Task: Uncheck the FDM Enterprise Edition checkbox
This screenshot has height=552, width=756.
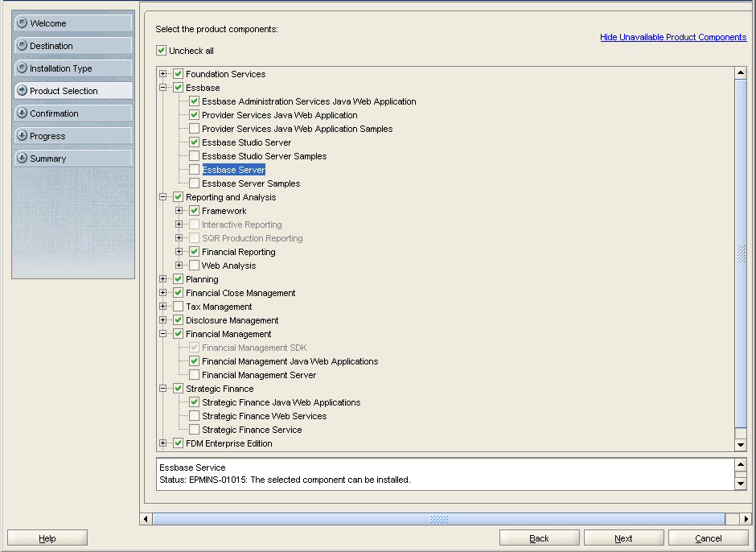Action: pyautogui.click(x=178, y=443)
